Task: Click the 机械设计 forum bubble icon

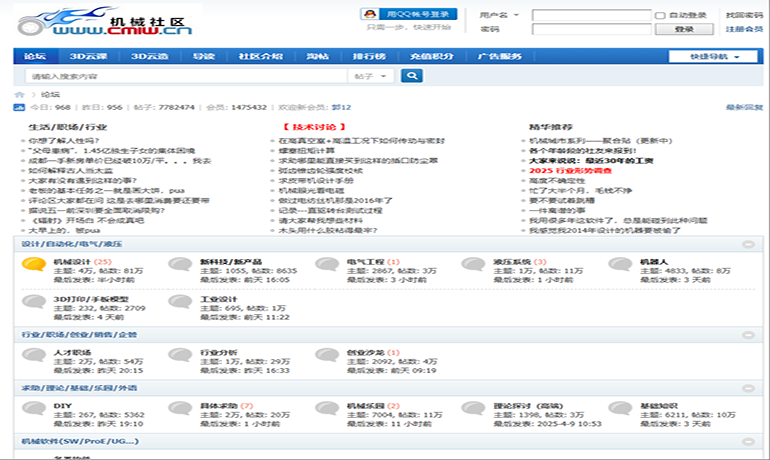Action: pyautogui.click(x=33, y=265)
